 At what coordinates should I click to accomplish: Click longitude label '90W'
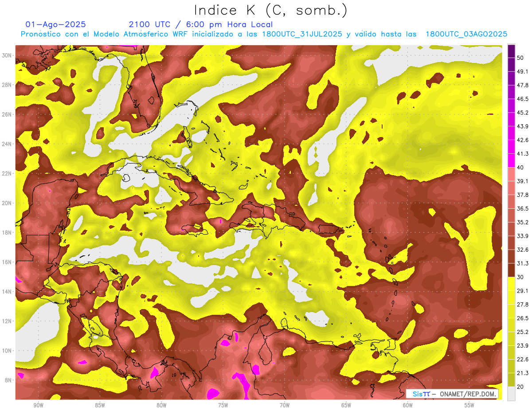click(39, 405)
